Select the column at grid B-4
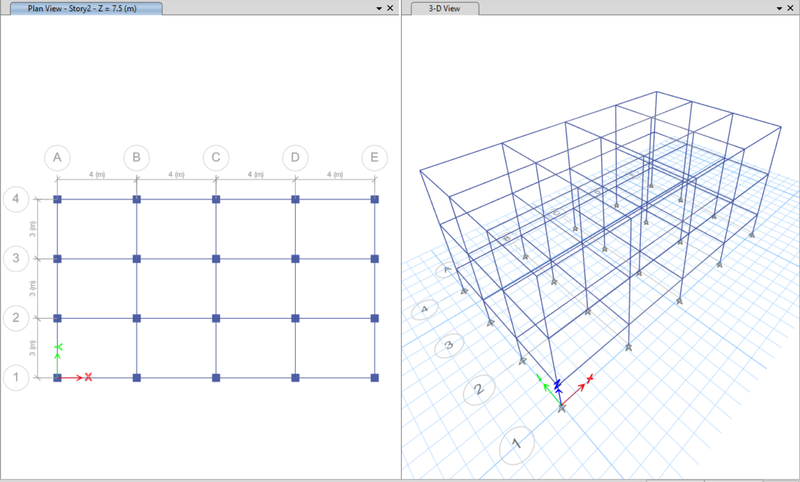 pos(136,199)
